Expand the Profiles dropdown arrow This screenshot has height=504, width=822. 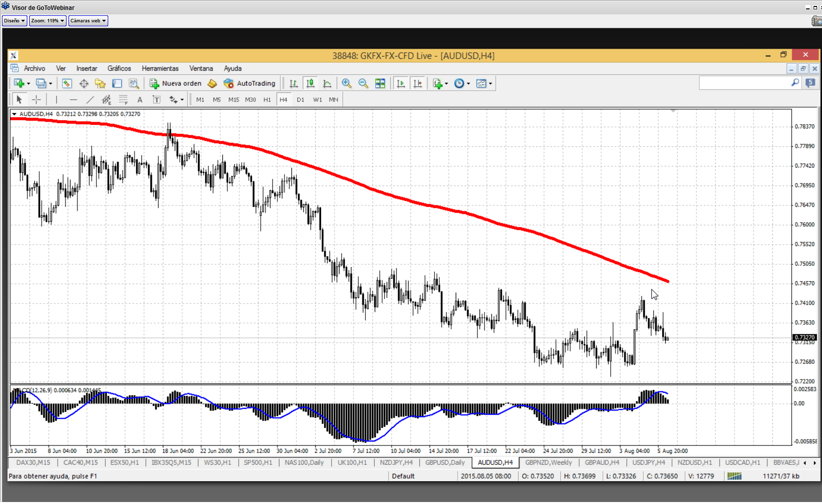click(51, 83)
